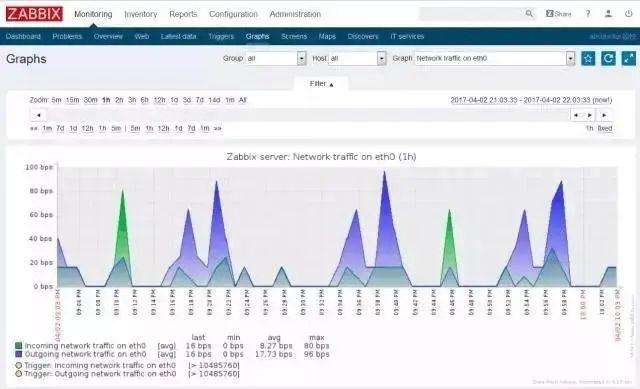This screenshot has height=389, width=640.
Task: Switch to the Latest data tab
Action: coord(178,36)
